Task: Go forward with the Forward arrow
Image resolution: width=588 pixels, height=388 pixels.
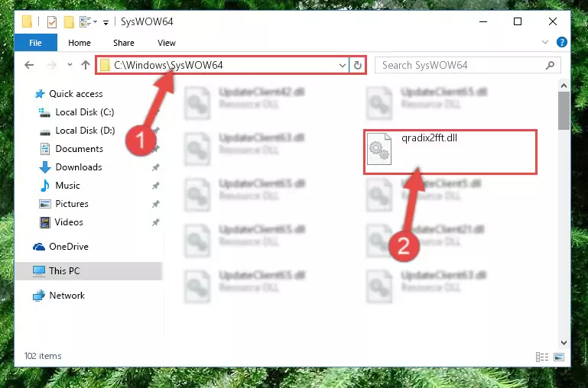Action: tap(51, 65)
